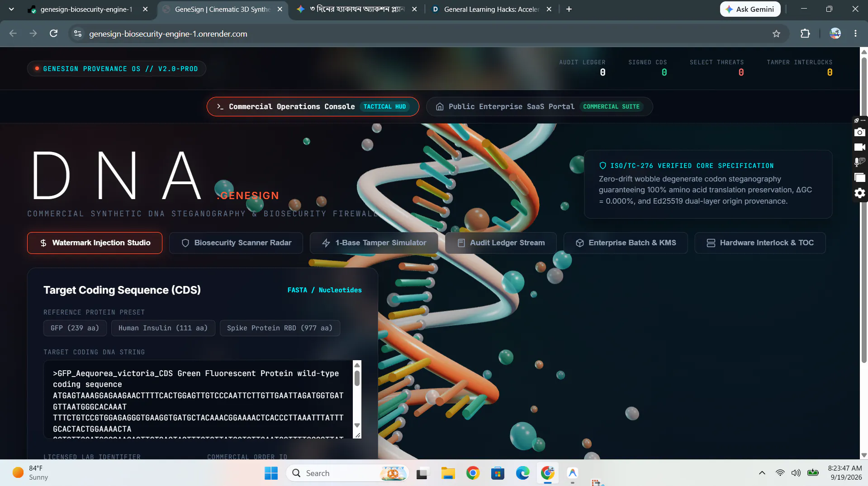
Task: Click the taskbar Search box
Action: [347, 473]
